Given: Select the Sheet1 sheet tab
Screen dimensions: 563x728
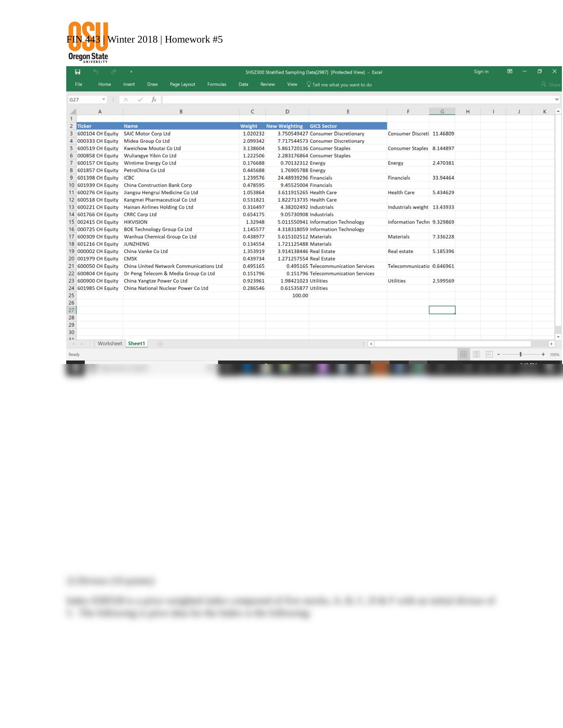Looking at the screenshot, I should click(x=136, y=343).
